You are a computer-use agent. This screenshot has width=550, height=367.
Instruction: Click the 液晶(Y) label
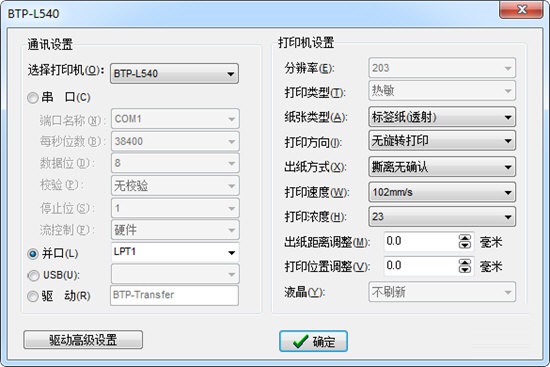pyautogui.click(x=305, y=292)
